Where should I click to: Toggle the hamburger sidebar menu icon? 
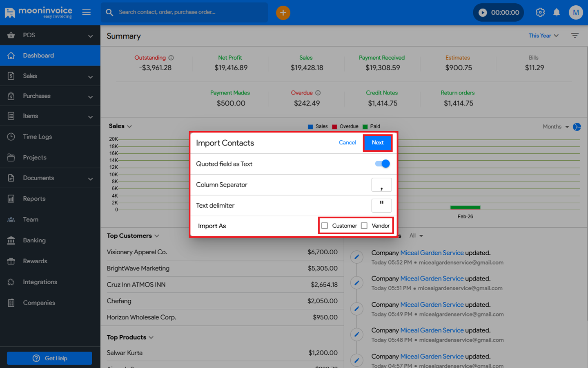(x=87, y=12)
